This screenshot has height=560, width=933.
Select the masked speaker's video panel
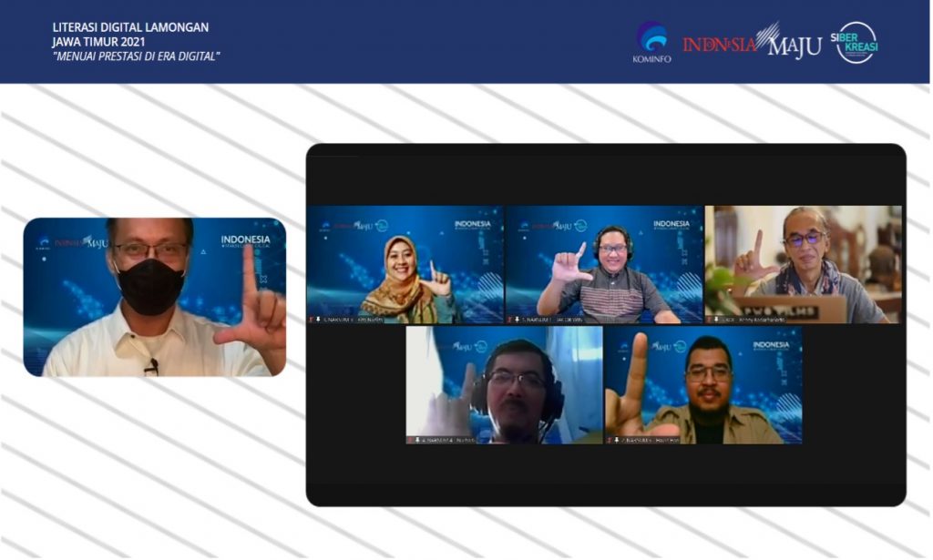(154, 297)
